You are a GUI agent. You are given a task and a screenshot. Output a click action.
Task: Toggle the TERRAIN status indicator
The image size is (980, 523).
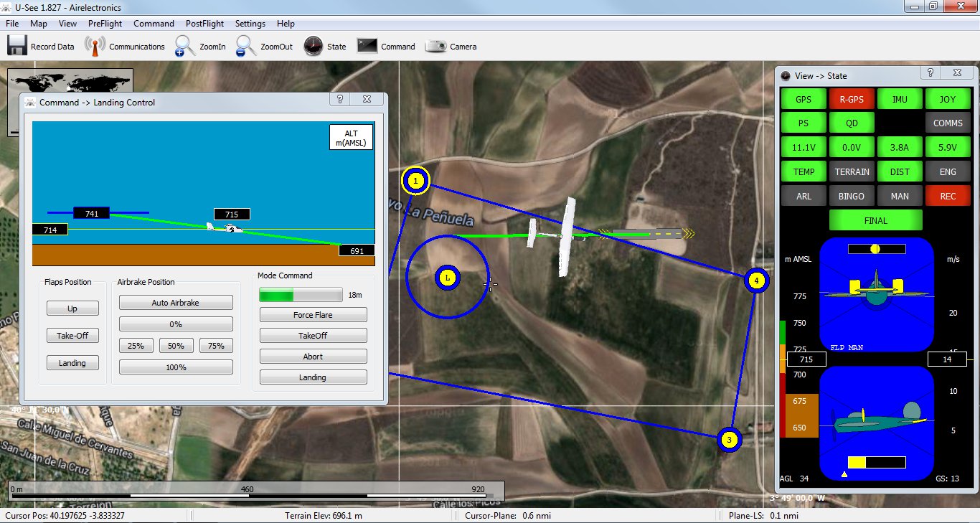[852, 171]
